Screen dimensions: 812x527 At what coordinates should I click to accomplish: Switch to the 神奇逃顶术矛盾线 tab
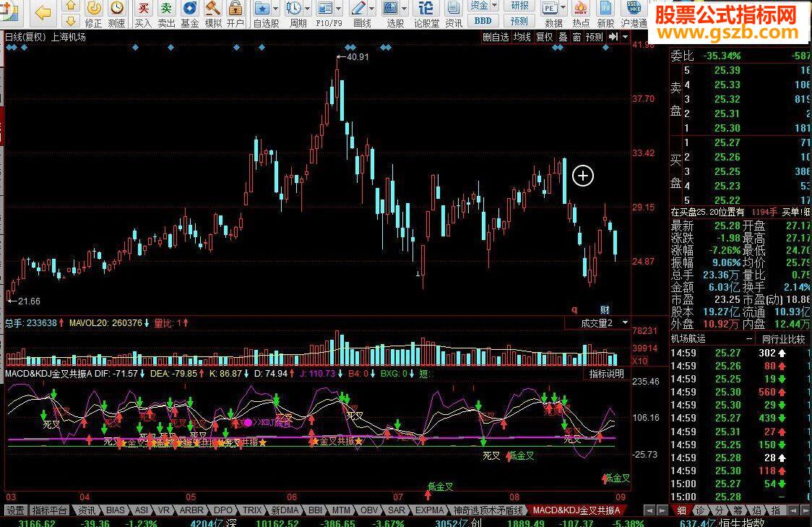point(488,510)
